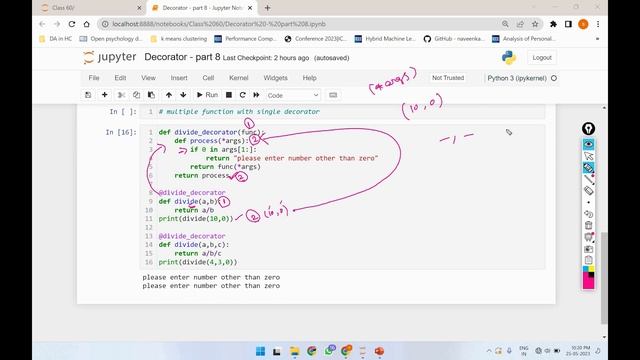Show hidden system tray icons chevron
Image resolution: width=640 pixels, height=360 pixels.
(489, 351)
